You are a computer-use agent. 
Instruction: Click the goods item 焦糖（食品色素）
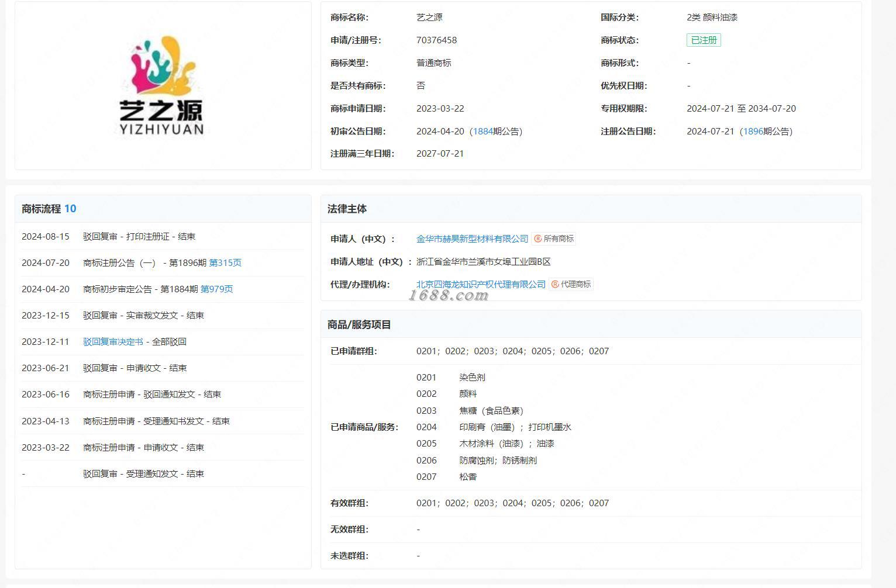[491, 411]
